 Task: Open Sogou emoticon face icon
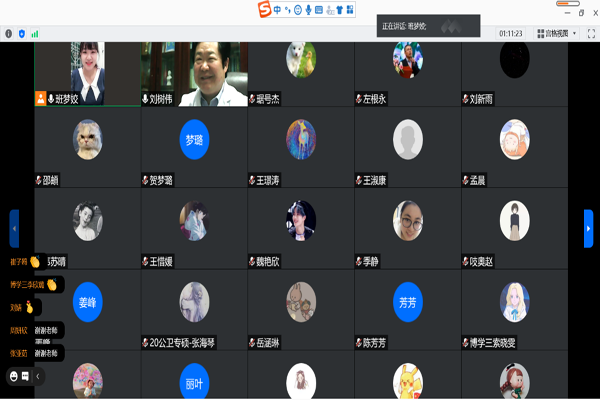pos(298,10)
